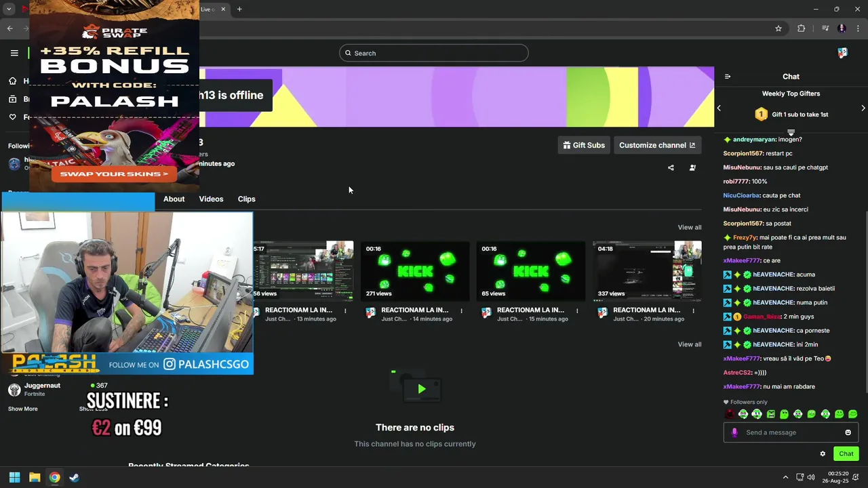868x488 pixels.
Task: Open the hamburger sidebar menu
Action: [14, 53]
